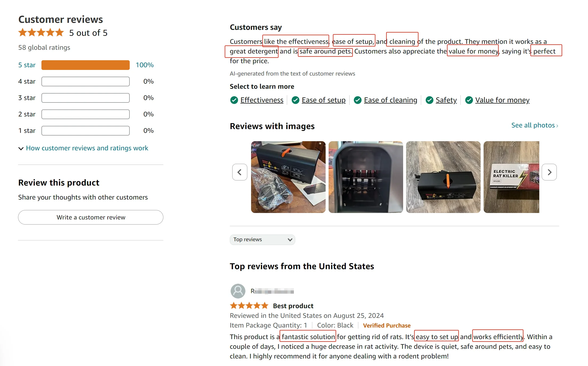Image resolution: width=588 pixels, height=366 pixels.
Task: Filter reviews by 5 star link
Action: [x=27, y=65]
